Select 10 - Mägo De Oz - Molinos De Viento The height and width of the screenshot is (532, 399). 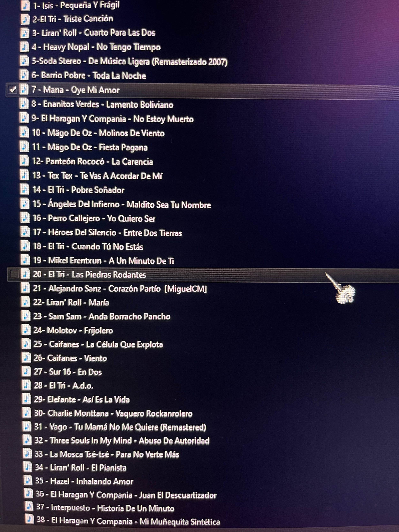click(x=98, y=133)
